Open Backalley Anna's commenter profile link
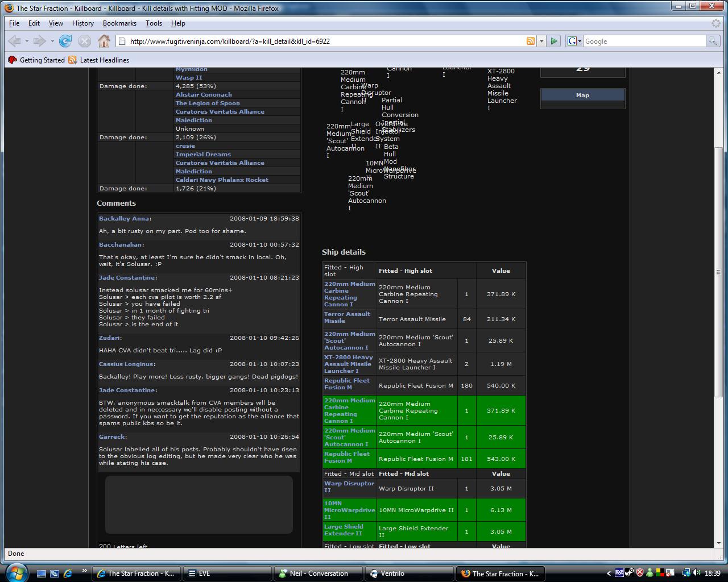 (x=124, y=218)
